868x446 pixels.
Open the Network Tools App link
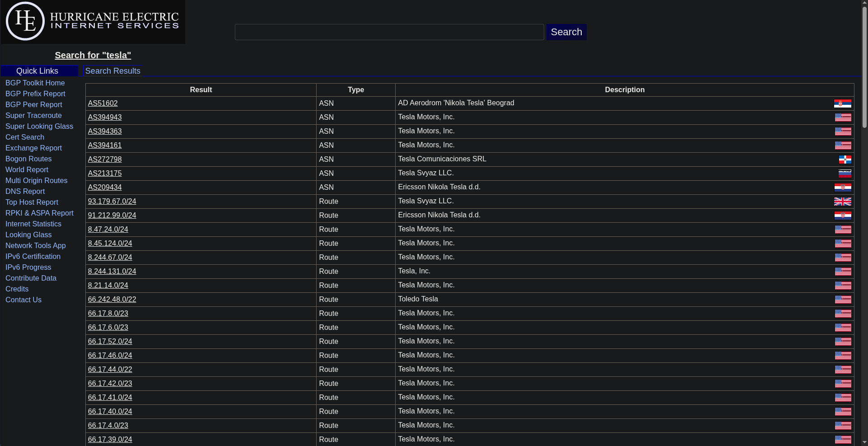click(x=36, y=246)
